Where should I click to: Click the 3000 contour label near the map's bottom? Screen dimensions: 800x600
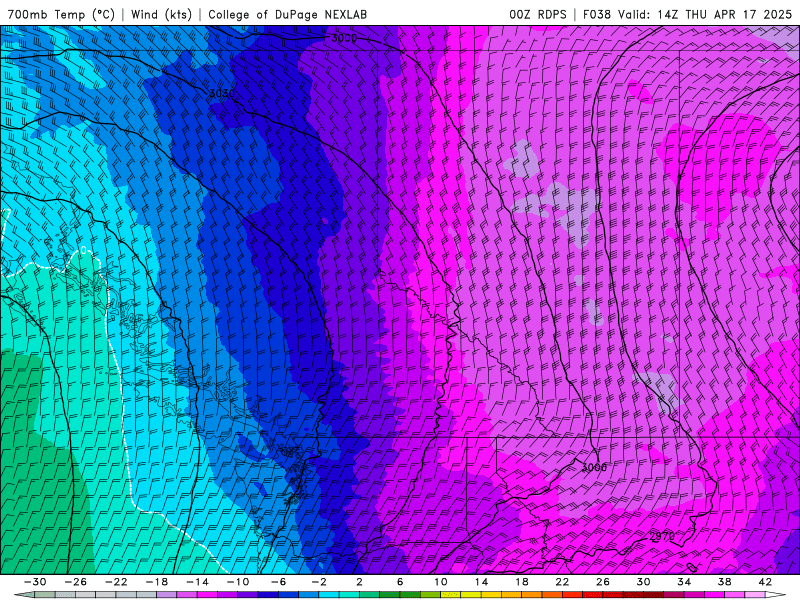pos(594,467)
